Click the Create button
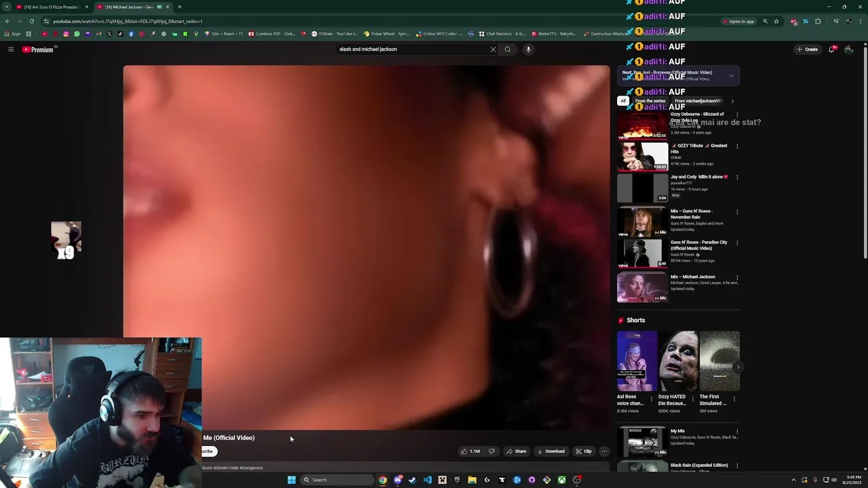This screenshot has height=488, width=868. (807, 49)
